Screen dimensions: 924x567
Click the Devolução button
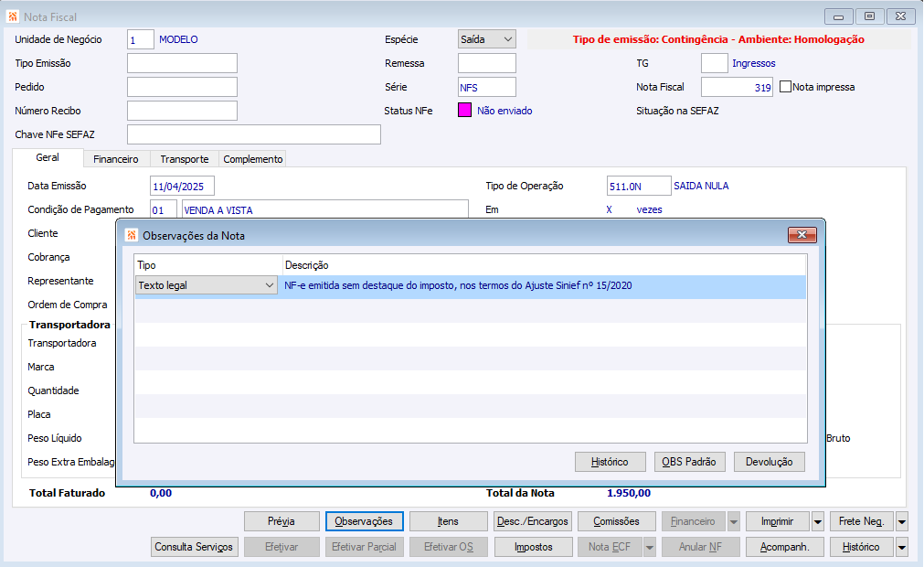[x=769, y=462]
